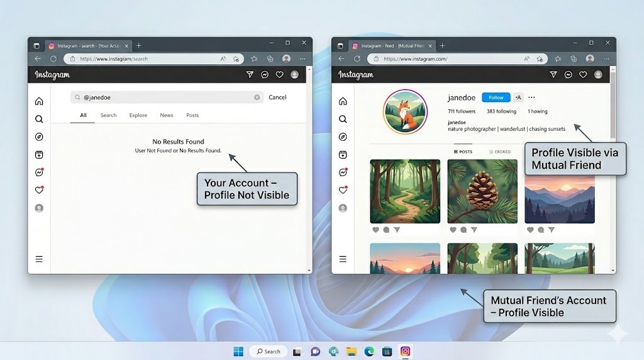This screenshot has height=360, width=644.
Task: Switch to the Posts search tab
Action: (x=192, y=115)
